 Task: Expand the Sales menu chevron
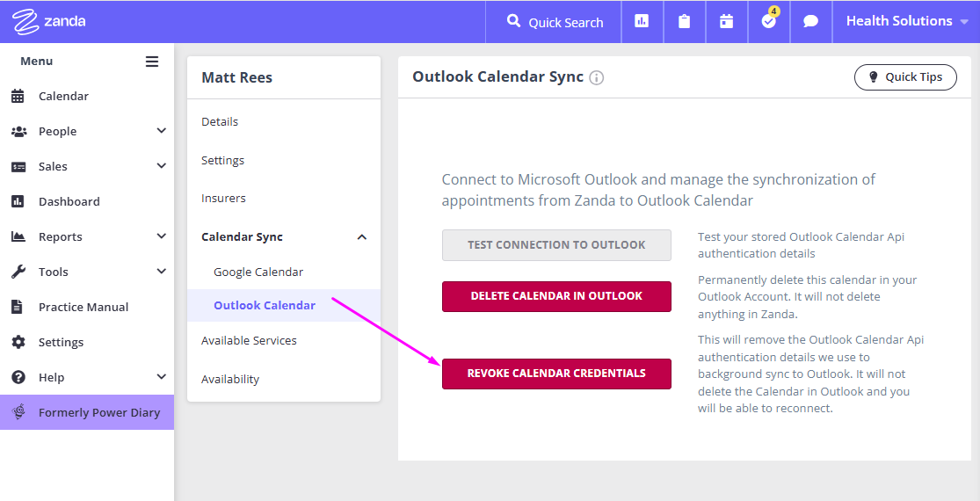click(x=161, y=165)
